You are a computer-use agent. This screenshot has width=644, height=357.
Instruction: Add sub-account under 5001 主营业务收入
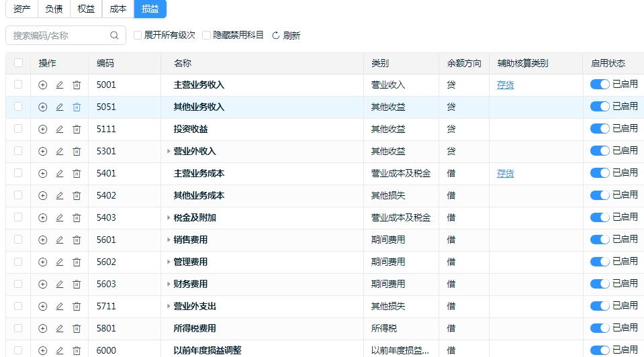(43, 85)
